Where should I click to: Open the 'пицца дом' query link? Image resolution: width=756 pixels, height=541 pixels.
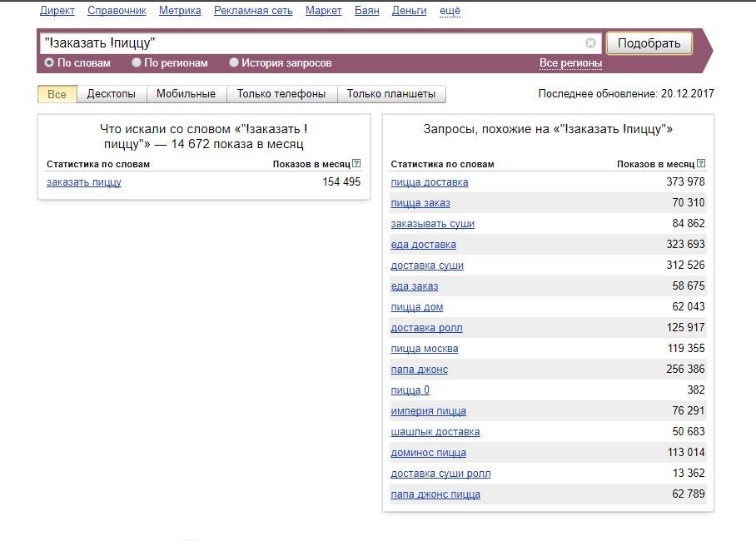point(416,307)
